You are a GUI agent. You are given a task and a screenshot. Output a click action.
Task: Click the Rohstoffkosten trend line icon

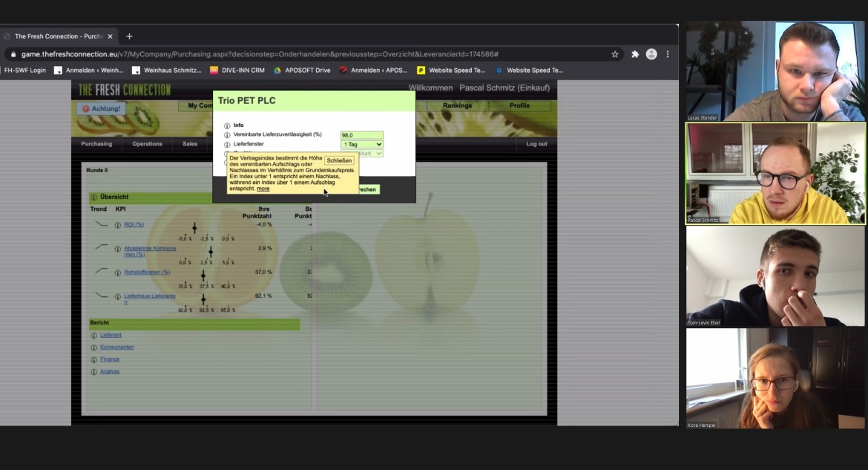click(x=102, y=271)
